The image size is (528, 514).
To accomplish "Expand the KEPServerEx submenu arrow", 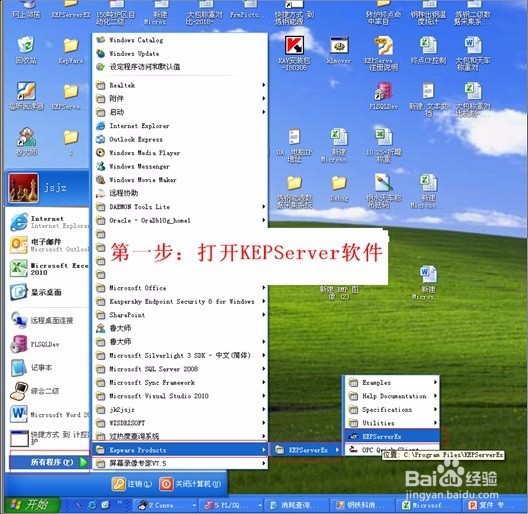I will 337,450.
